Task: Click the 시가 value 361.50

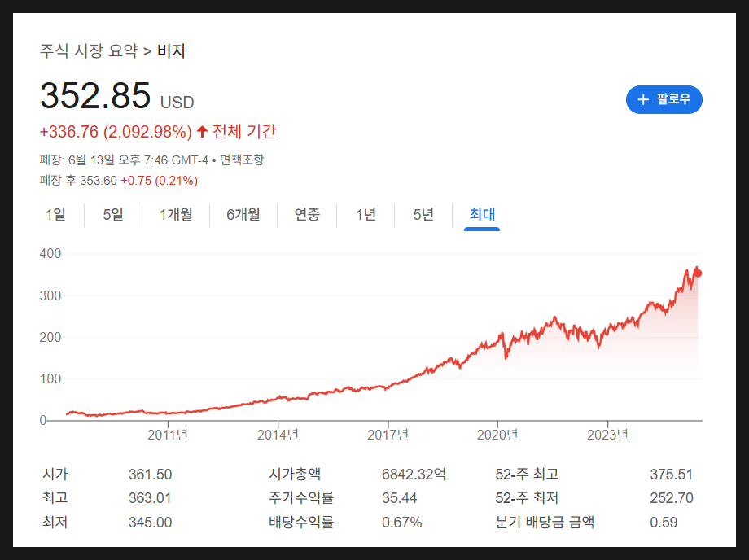Action: coord(150,475)
